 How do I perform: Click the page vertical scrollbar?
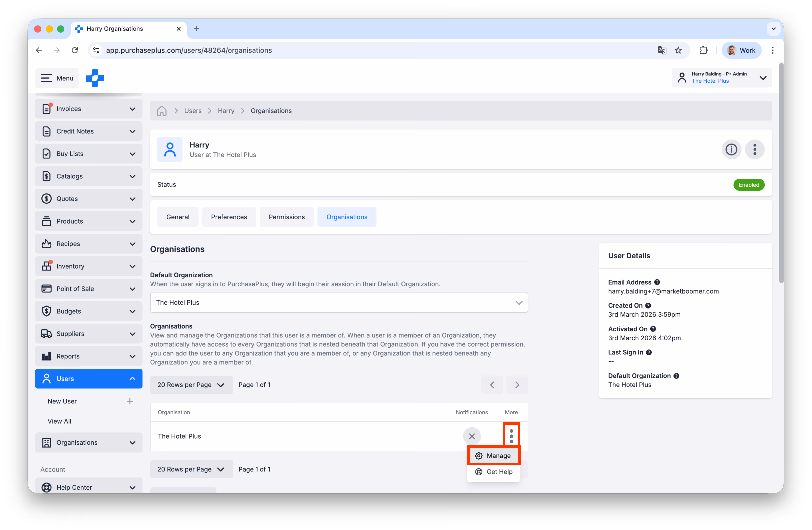pyautogui.click(x=781, y=172)
